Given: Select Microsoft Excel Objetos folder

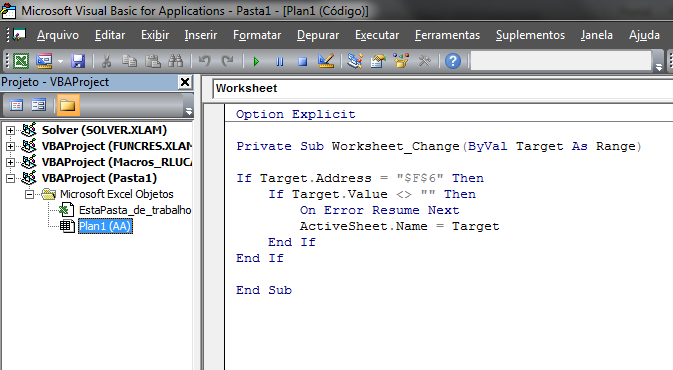Looking at the screenshot, I should (116, 194).
